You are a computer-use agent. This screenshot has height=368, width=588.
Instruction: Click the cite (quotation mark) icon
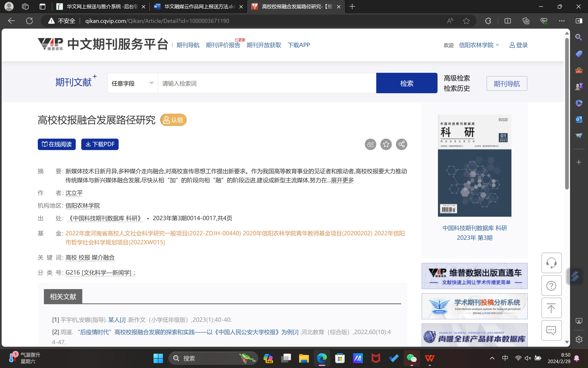(370, 144)
